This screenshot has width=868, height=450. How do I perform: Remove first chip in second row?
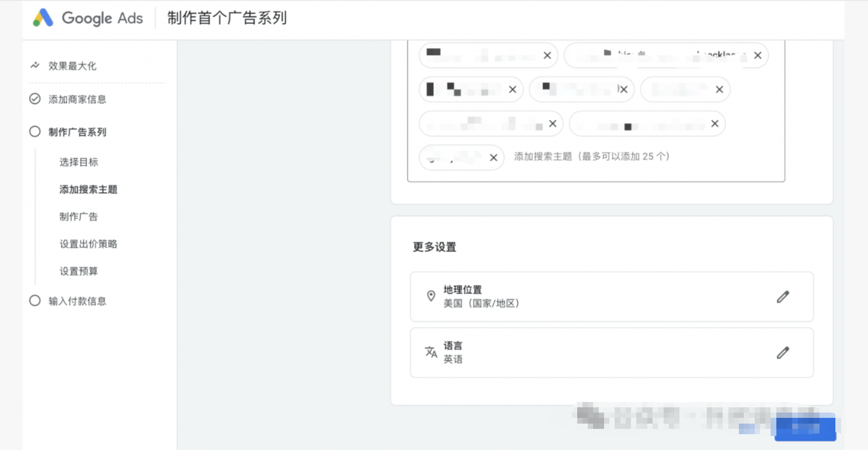point(512,90)
